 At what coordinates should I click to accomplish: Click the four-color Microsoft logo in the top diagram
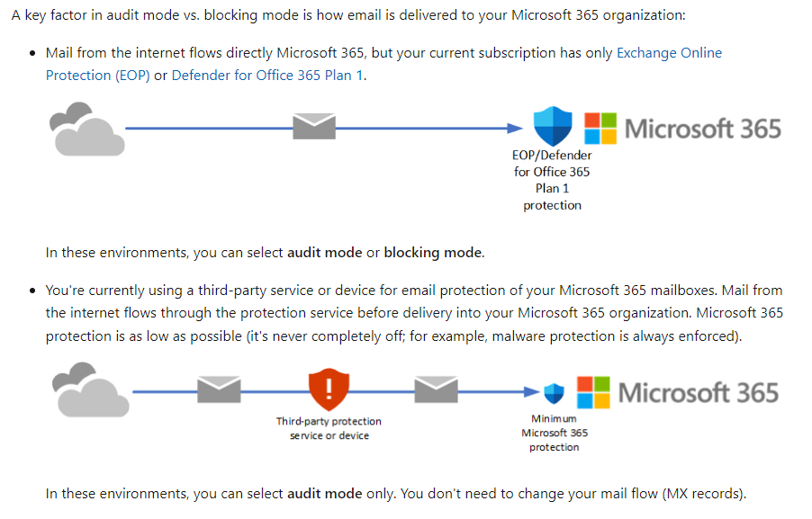(x=600, y=128)
